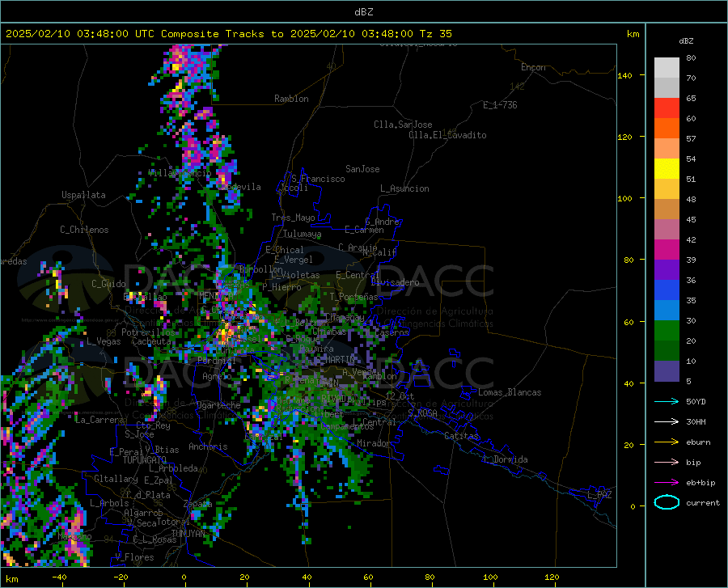The height and width of the screenshot is (588, 728).
Task: Click the Anchoris map label
Action: point(208,446)
